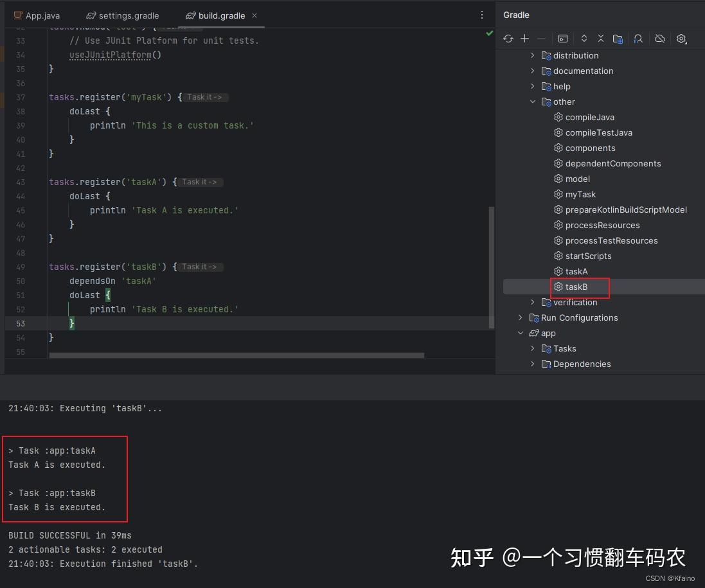Expand the distribution group
This screenshot has height=588, width=705.
(532, 55)
